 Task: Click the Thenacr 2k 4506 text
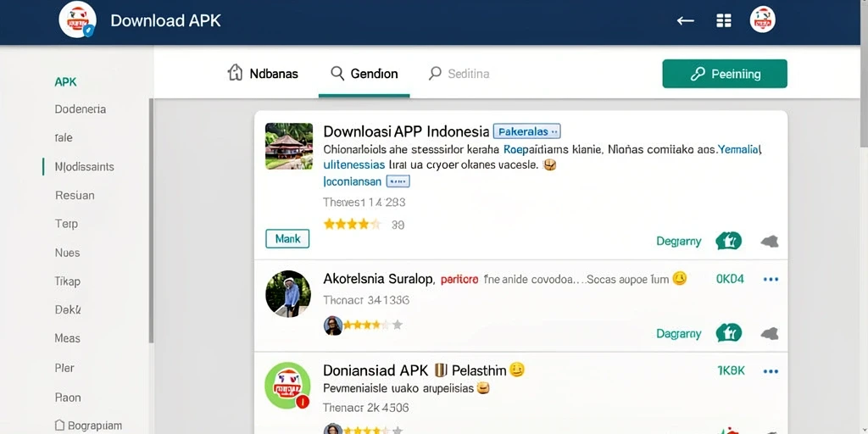click(x=365, y=408)
